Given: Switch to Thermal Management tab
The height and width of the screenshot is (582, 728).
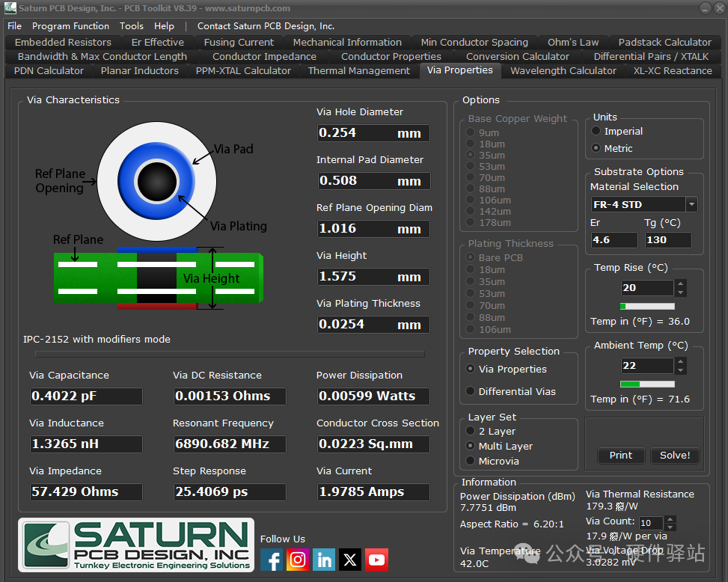Looking at the screenshot, I should coord(359,71).
